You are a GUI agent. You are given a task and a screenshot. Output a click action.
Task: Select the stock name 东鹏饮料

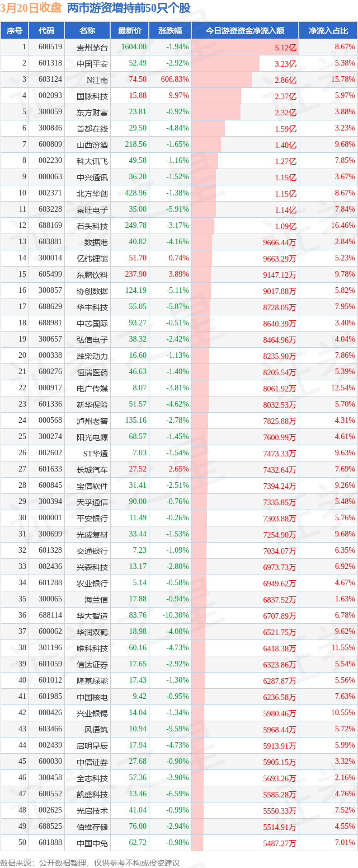pyautogui.click(x=93, y=275)
